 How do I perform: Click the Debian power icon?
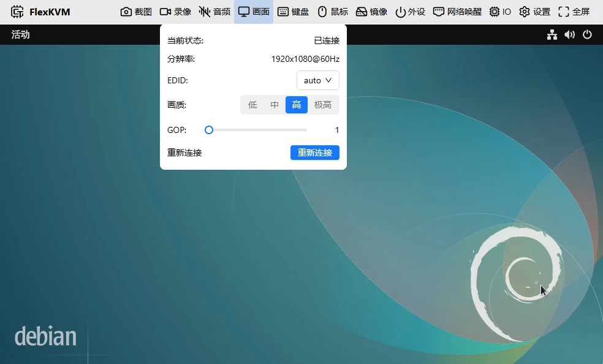[x=587, y=34]
